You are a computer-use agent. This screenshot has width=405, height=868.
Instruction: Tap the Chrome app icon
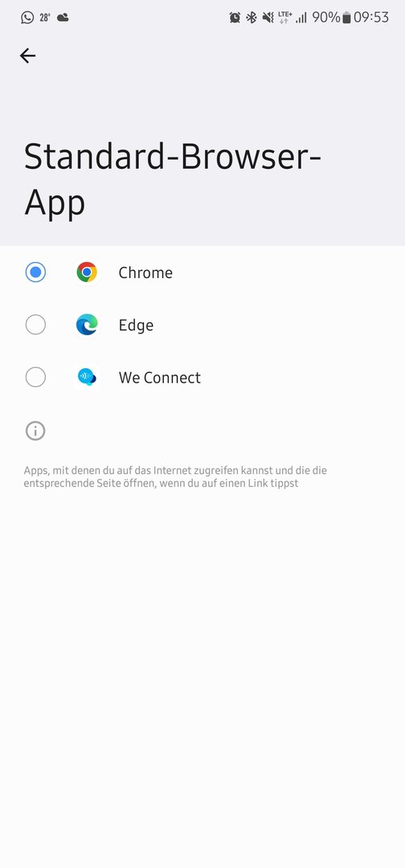point(87,272)
